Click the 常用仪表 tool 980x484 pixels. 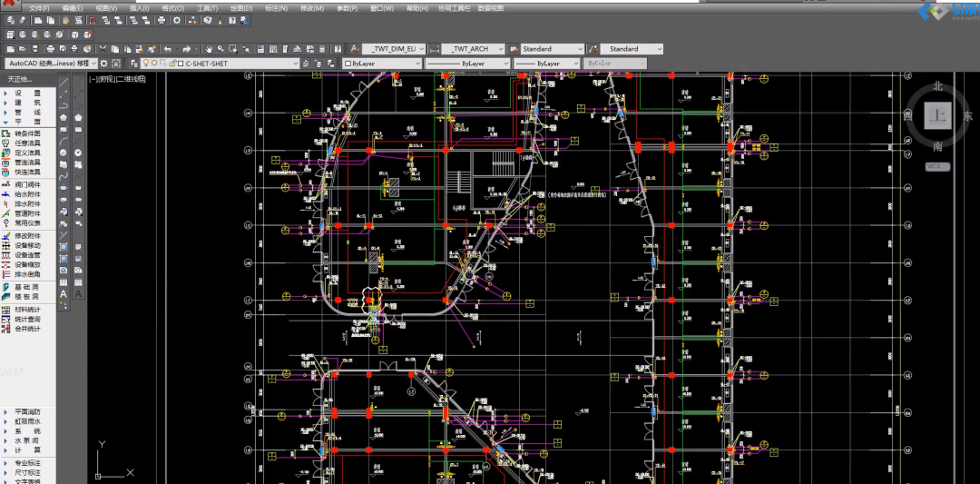[x=27, y=223]
